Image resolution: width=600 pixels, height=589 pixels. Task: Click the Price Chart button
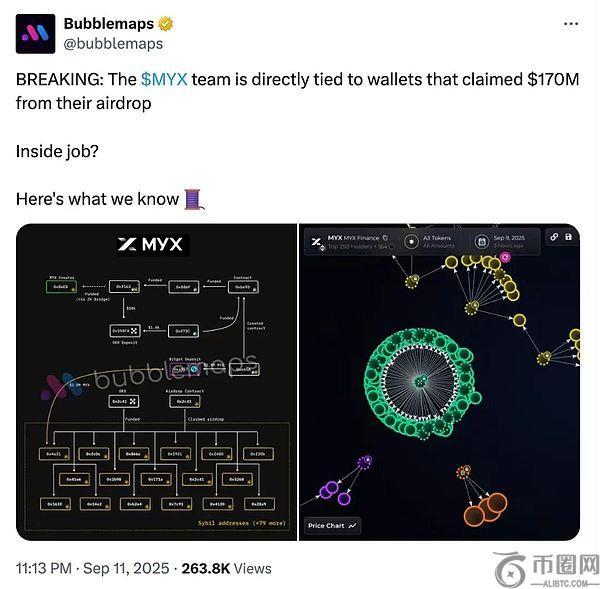(332, 525)
